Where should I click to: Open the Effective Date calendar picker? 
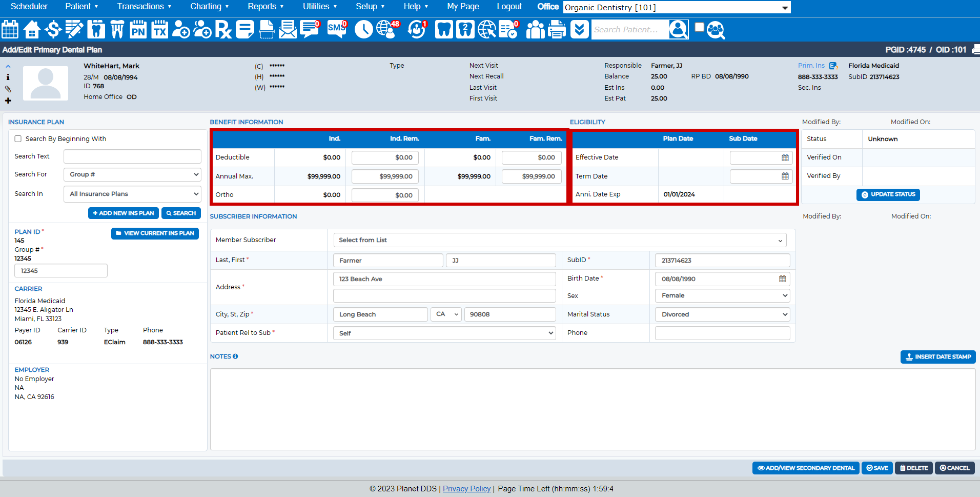(785, 157)
